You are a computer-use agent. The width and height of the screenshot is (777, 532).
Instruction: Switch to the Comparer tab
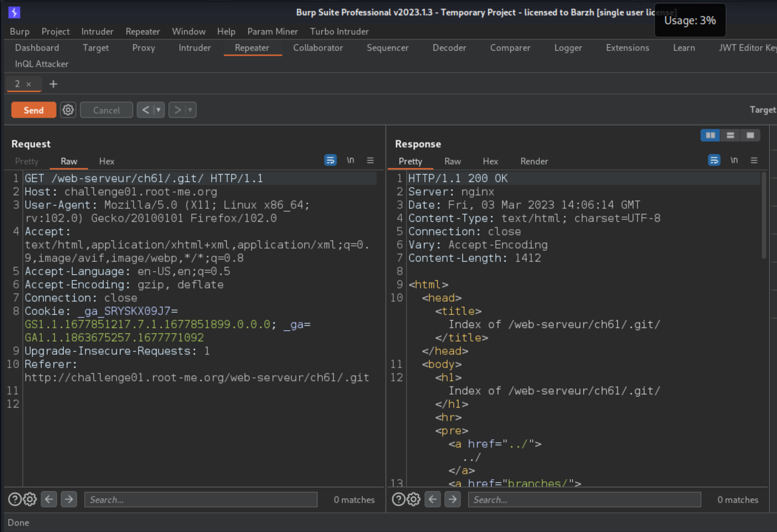pos(510,48)
